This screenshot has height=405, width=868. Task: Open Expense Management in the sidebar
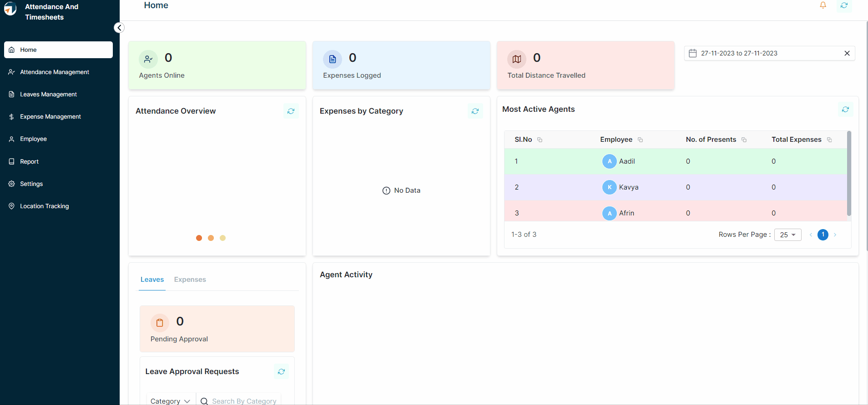coord(58,117)
